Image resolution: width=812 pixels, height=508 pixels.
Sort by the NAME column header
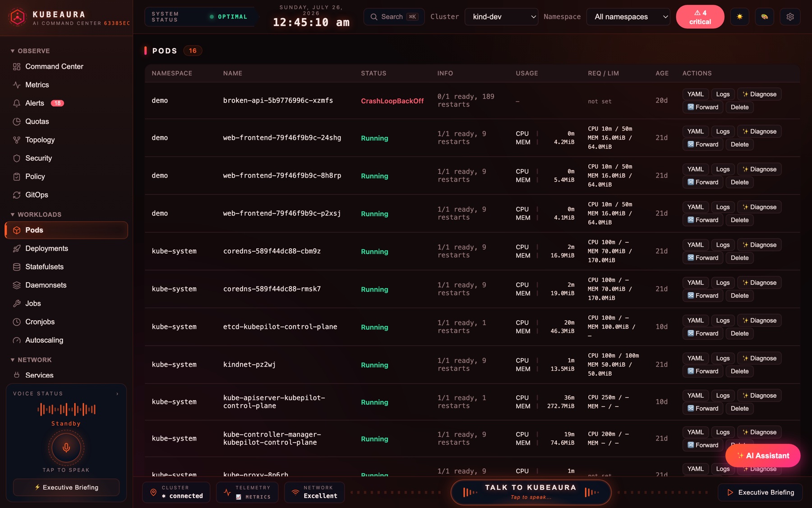[232, 73]
